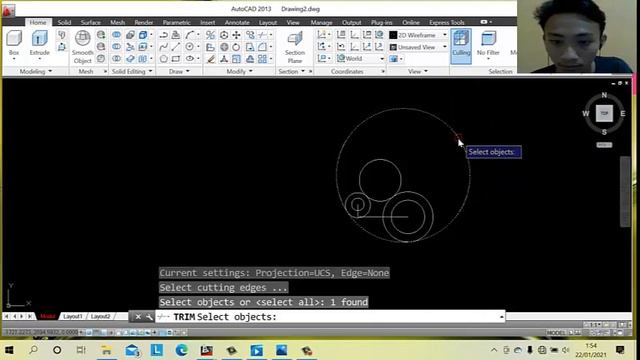
Task: Open the Annotate ribbon tab
Action: [237, 22]
